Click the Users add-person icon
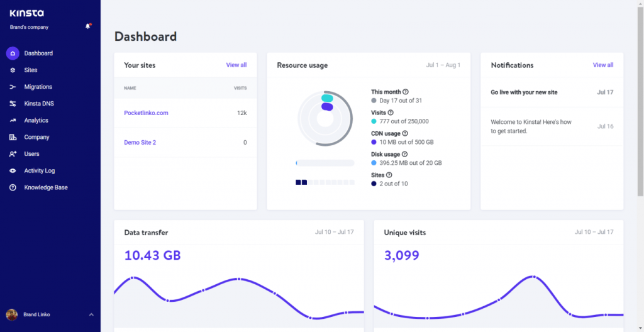 [x=13, y=153]
